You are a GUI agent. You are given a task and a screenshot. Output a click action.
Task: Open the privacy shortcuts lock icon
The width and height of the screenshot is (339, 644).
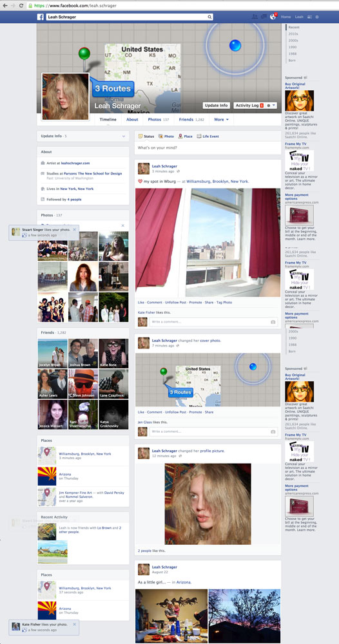click(x=309, y=17)
